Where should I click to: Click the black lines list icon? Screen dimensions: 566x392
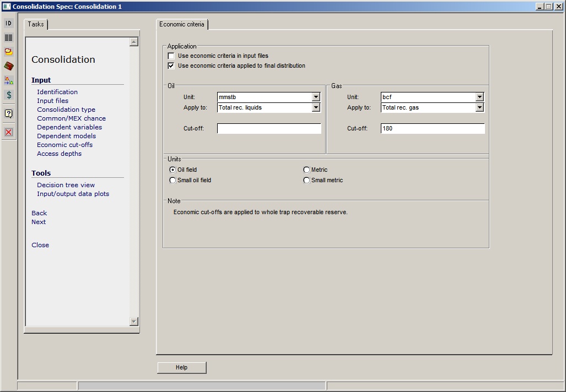click(x=8, y=37)
